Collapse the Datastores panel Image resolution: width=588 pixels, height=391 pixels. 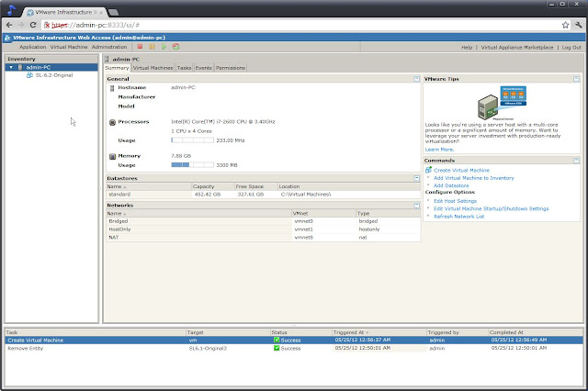pos(416,178)
